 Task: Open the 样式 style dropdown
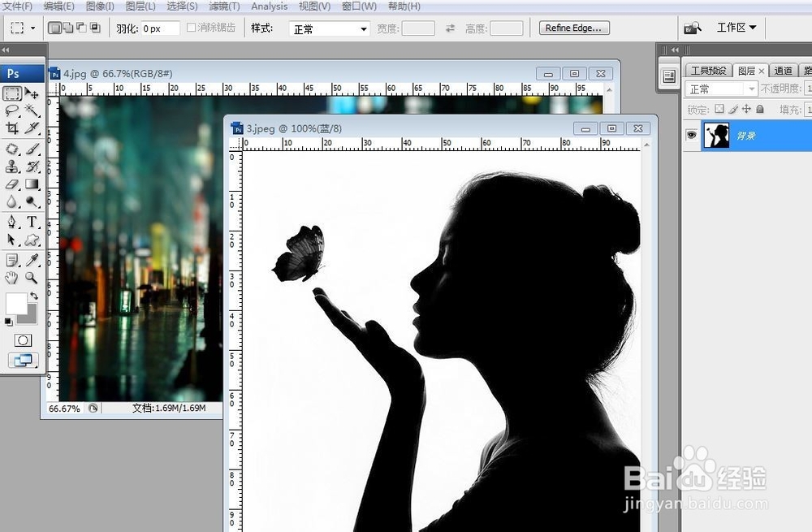click(330, 29)
